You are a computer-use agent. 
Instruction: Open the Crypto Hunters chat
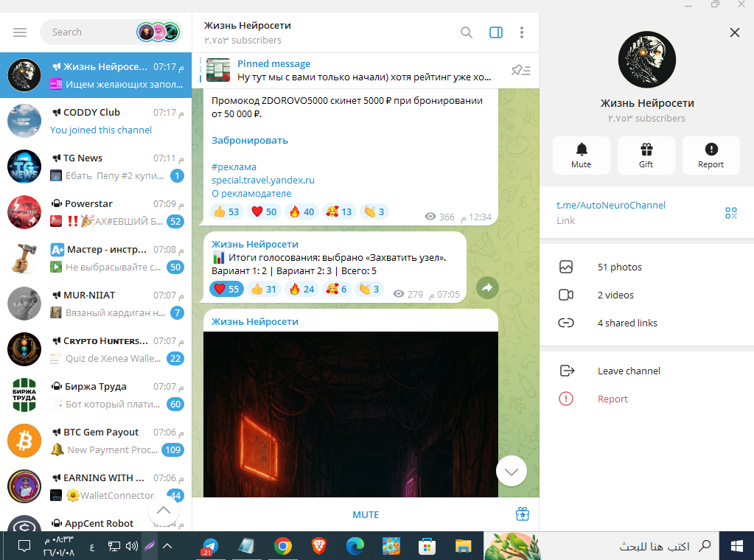click(x=96, y=349)
